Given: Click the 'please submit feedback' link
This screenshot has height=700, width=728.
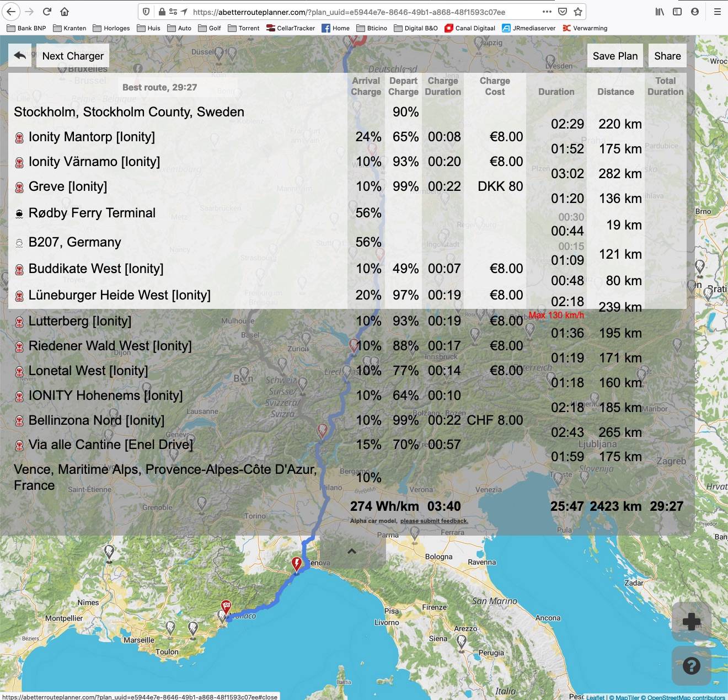Looking at the screenshot, I should (434, 521).
